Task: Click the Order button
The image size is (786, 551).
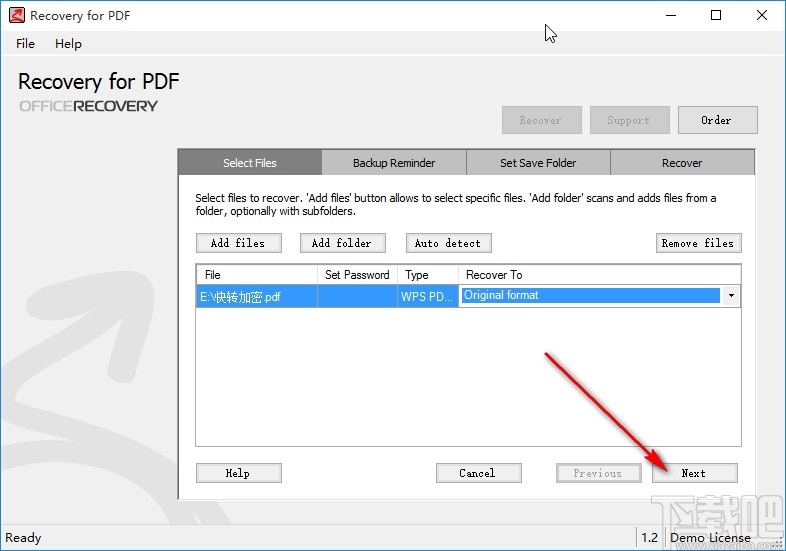Action: click(x=717, y=120)
